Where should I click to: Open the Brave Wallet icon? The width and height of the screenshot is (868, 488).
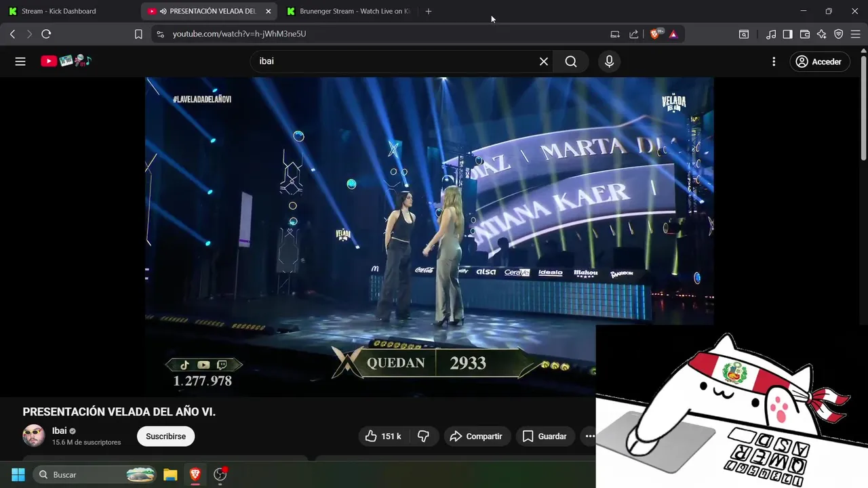click(805, 34)
